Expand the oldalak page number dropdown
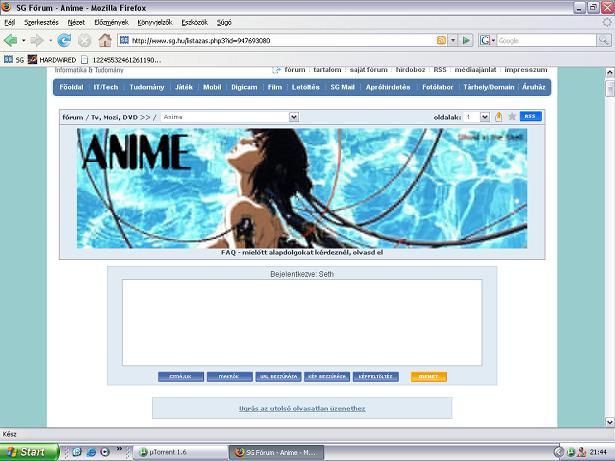Viewport: 615px width, 461px height. pos(485,117)
